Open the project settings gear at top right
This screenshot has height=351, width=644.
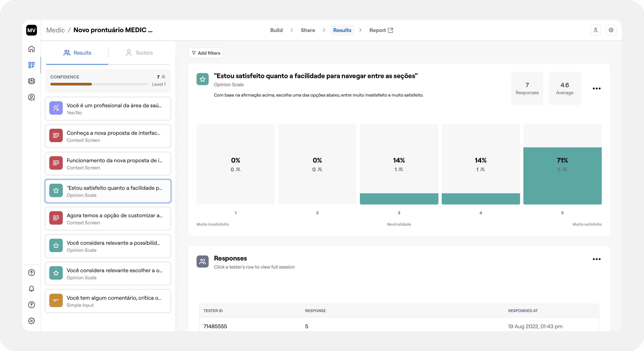click(611, 30)
